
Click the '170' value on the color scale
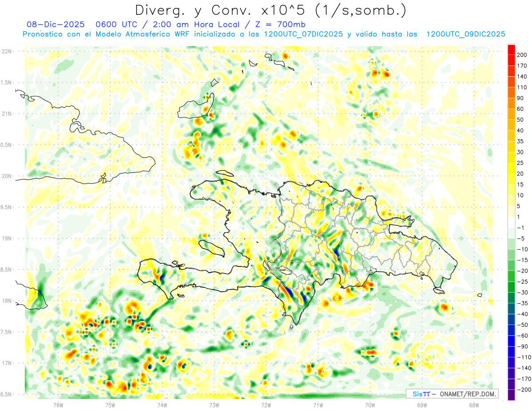click(522, 66)
